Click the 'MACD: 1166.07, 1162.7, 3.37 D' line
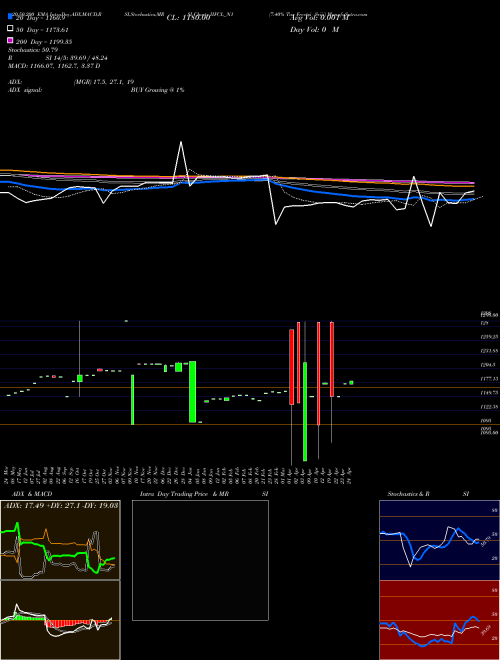This screenshot has width=500, height=660. [54, 66]
